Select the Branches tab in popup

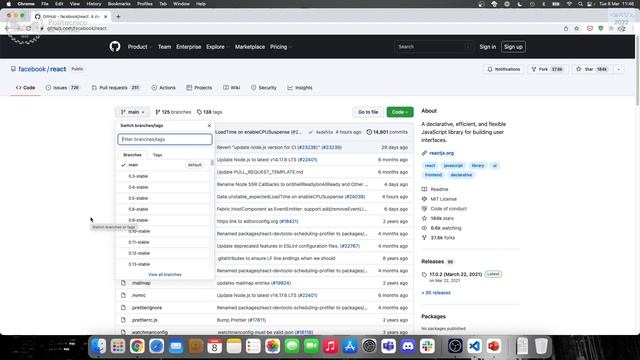pyautogui.click(x=132, y=155)
